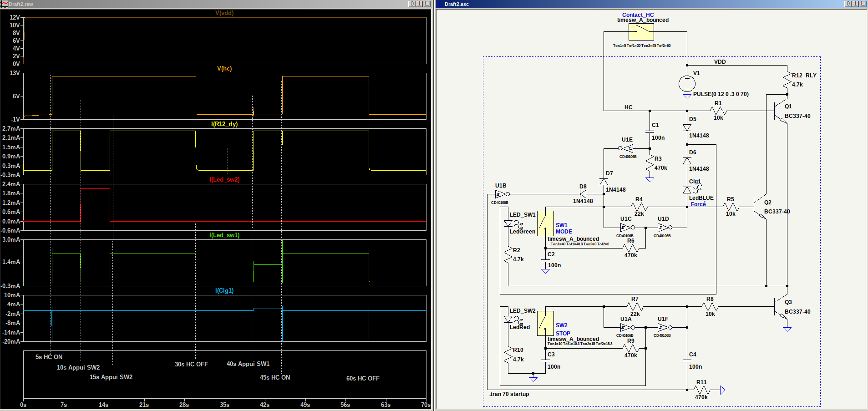Screen dimensions: 868x411
Task: Click the V1 voltage source symbol
Action: (x=687, y=83)
